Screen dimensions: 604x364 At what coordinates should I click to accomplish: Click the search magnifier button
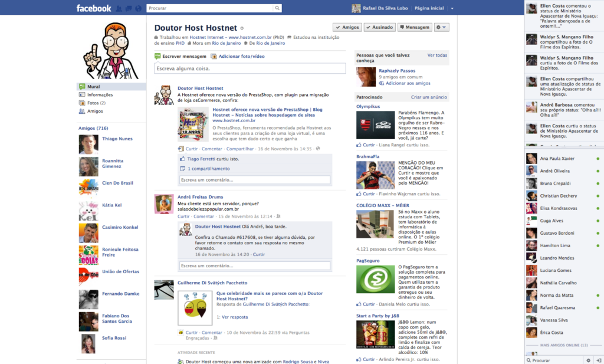click(277, 8)
